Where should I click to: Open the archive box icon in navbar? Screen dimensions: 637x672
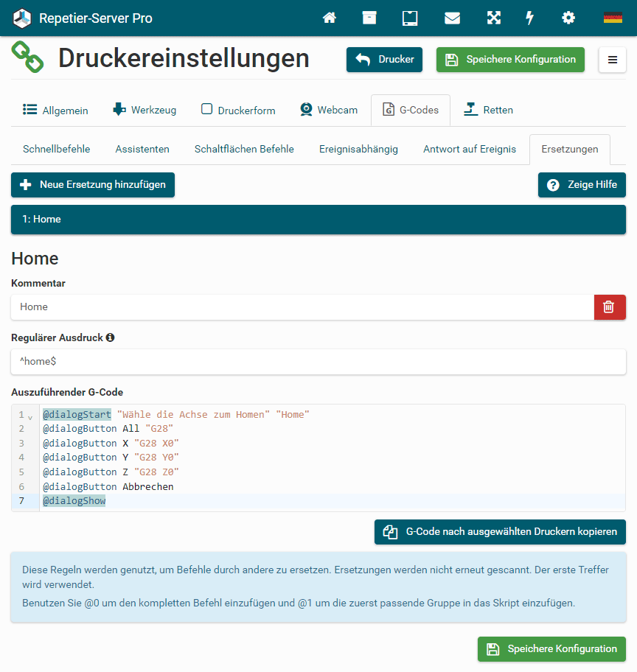(369, 18)
